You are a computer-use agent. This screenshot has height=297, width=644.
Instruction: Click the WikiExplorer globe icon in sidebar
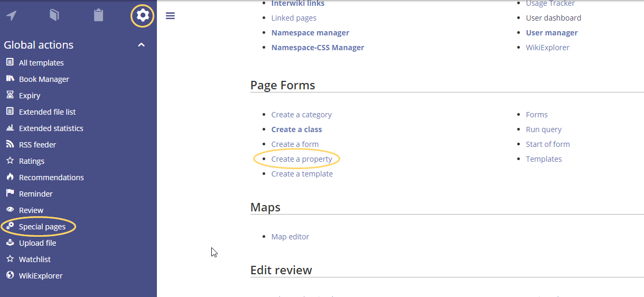click(10, 275)
